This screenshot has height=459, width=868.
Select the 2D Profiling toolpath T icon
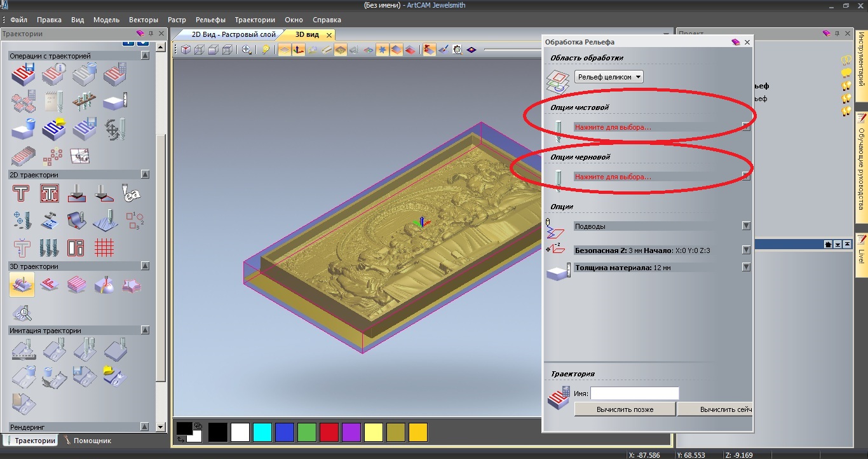click(x=22, y=193)
